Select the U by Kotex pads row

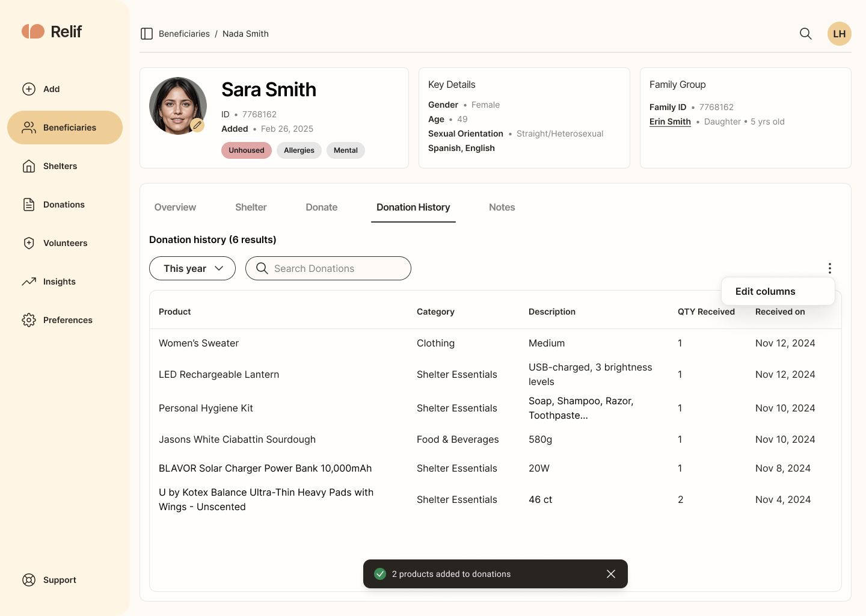click(496, 499)
